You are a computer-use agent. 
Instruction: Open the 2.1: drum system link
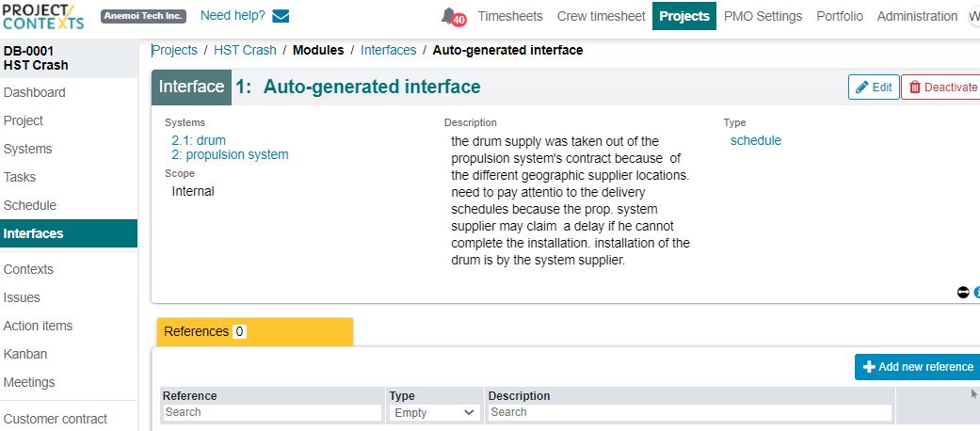pos(199,140)
